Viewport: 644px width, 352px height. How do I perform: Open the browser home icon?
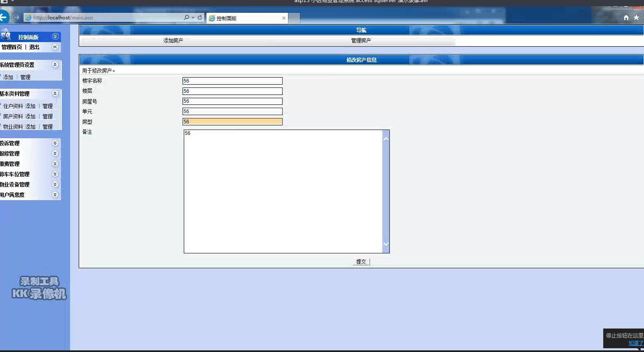(626, 17)
